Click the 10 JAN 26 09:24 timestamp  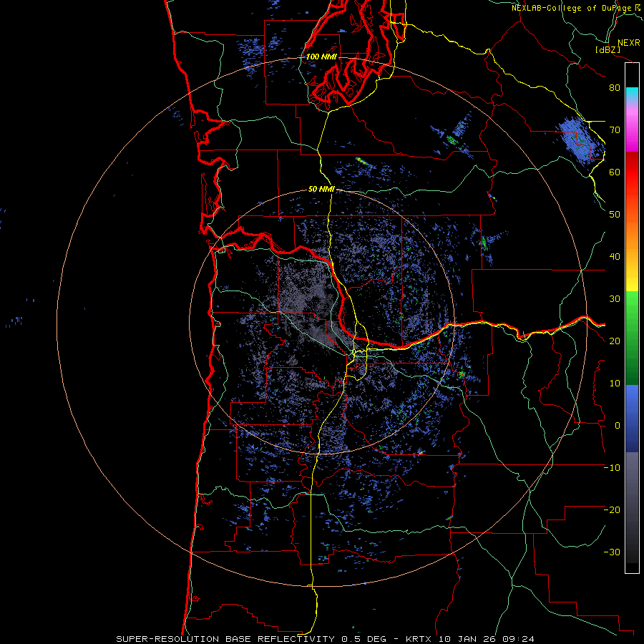pos(487,639)
